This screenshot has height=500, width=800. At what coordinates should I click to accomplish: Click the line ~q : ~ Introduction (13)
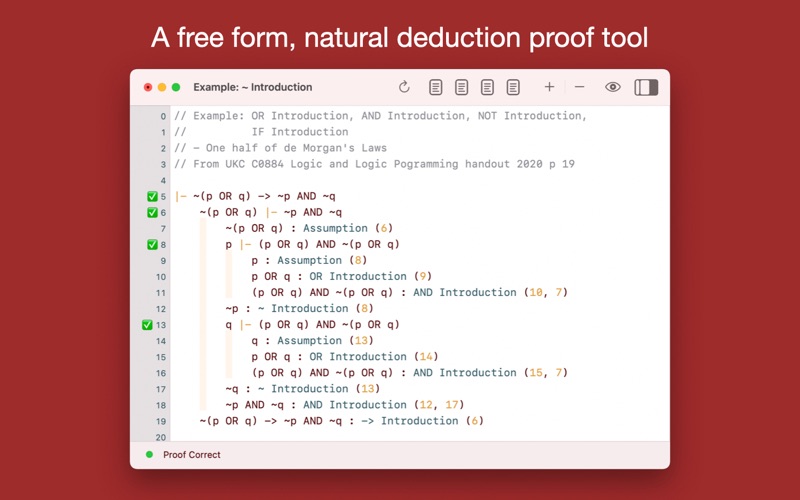coord(303,389)
